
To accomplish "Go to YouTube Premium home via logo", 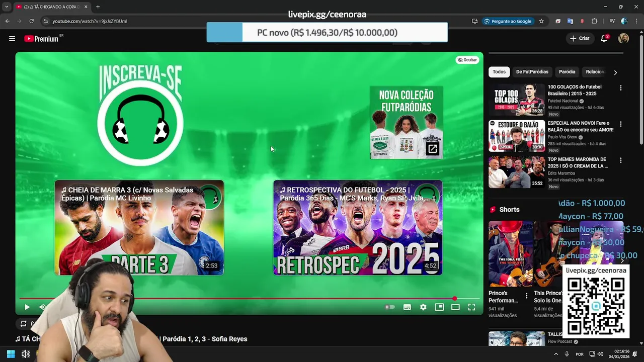I will point(41,39).
